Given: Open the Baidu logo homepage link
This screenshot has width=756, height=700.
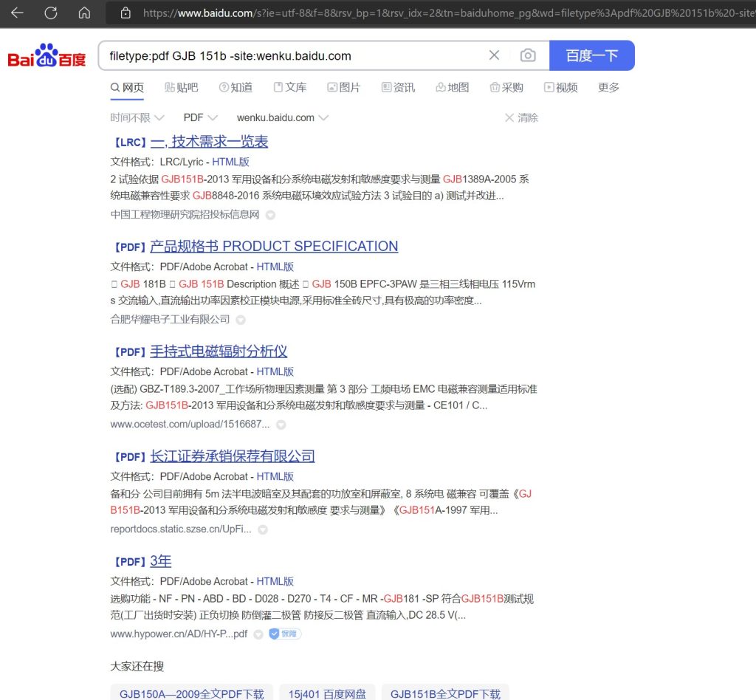Looking at the screenshot, I should pos(47,55).
